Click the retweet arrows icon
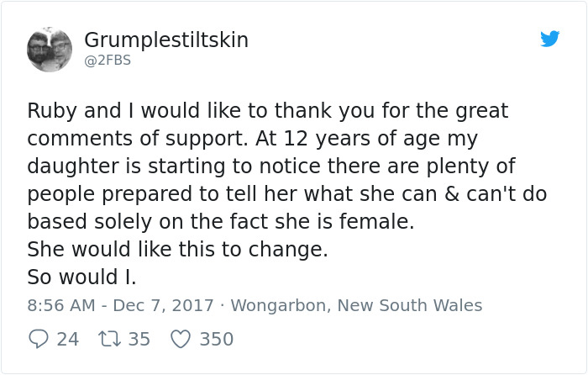Screen dimensions: 588x375 (x=109, y=339)
